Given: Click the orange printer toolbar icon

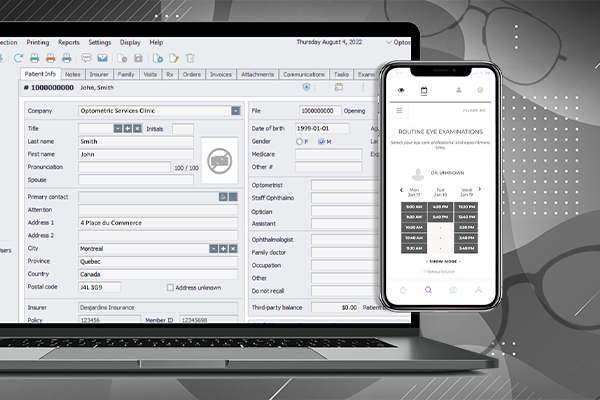Looking at the screenshot, I should coord(51,58).
